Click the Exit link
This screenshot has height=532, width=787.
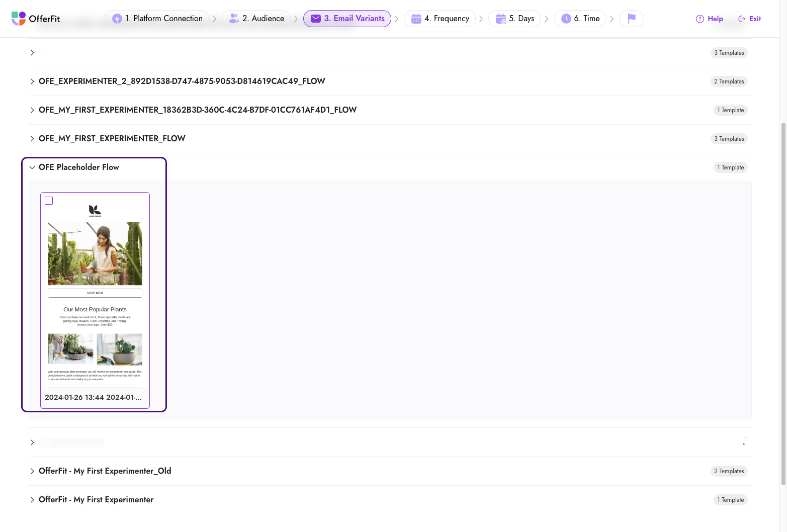click(x=749, y=18)
